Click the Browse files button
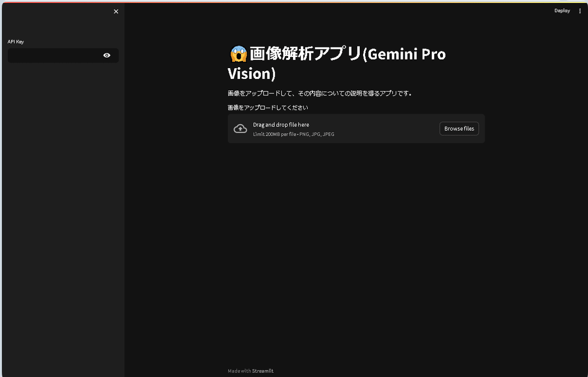Image resolution: width=588 pixels, height=377 pixels. click(459, 128)
